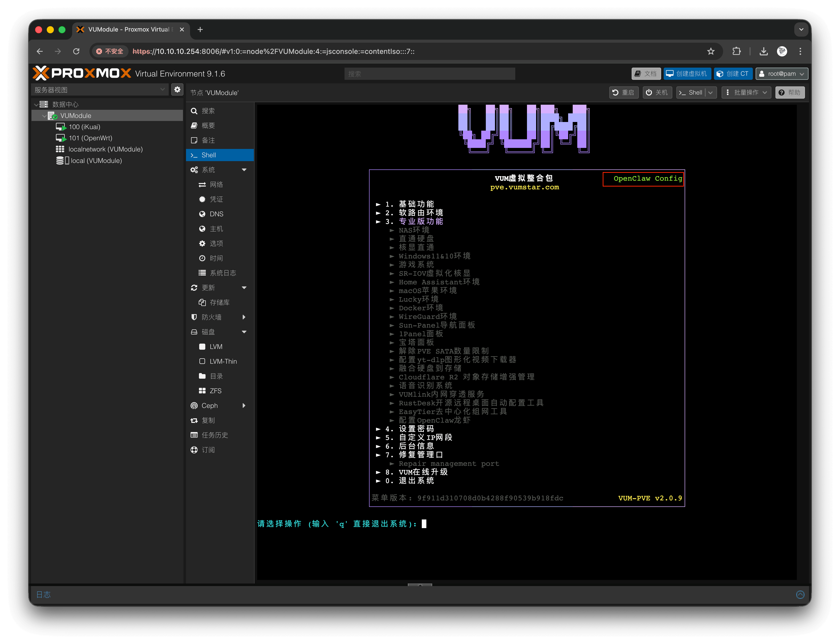Collapse the 更新 submenu arrow
The image size is (840, 644).
tap(244, 288)
